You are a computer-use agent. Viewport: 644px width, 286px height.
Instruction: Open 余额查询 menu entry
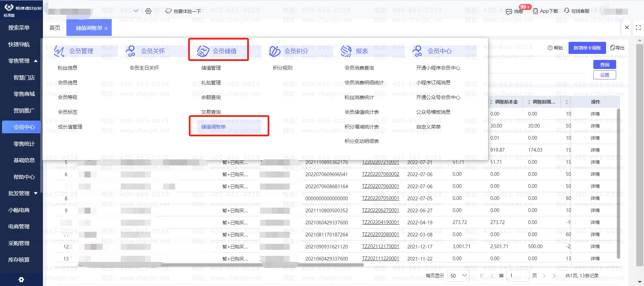211,97
